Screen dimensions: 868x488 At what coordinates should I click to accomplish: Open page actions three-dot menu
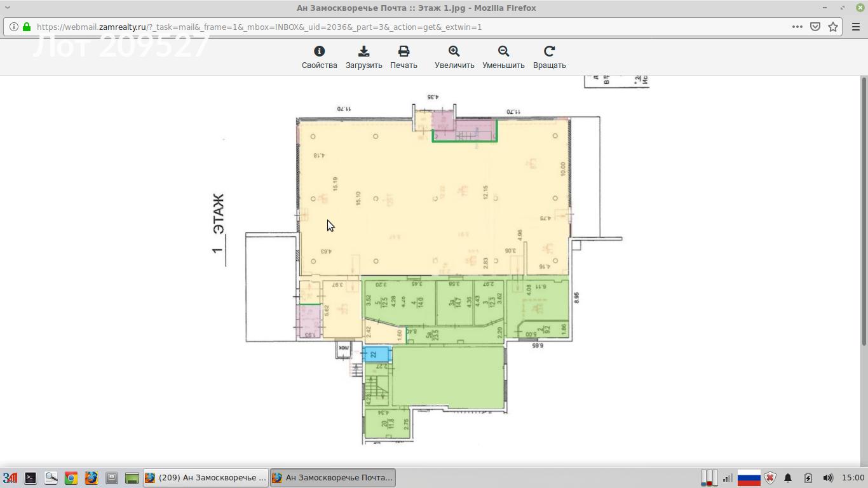[x=797, y=27]
